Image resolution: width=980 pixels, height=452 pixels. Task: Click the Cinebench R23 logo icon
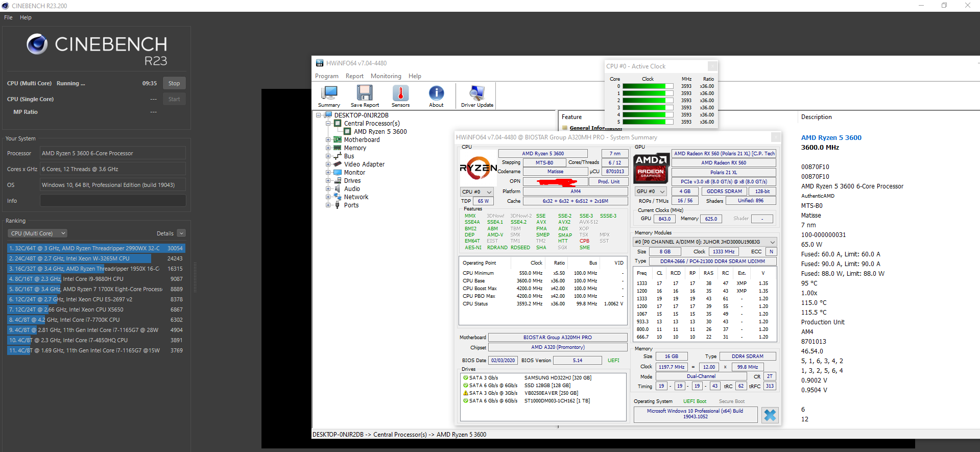(x=37, y=44)
